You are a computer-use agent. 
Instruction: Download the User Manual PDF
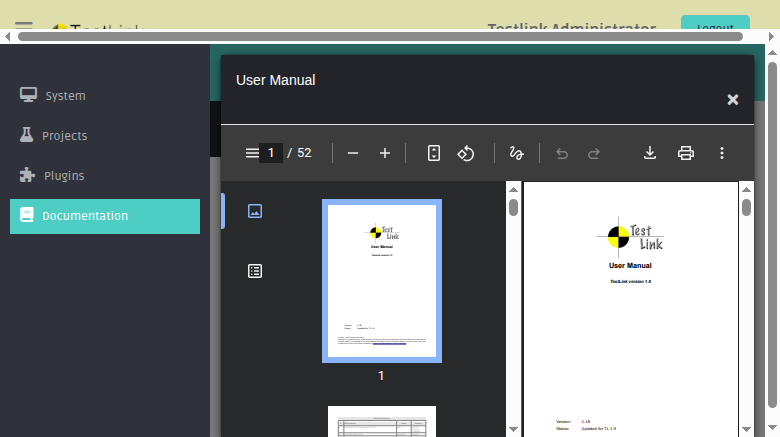(x=650, y=153)
